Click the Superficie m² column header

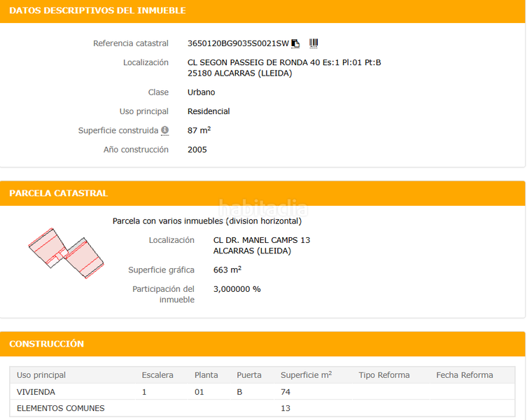pos(306,375)
